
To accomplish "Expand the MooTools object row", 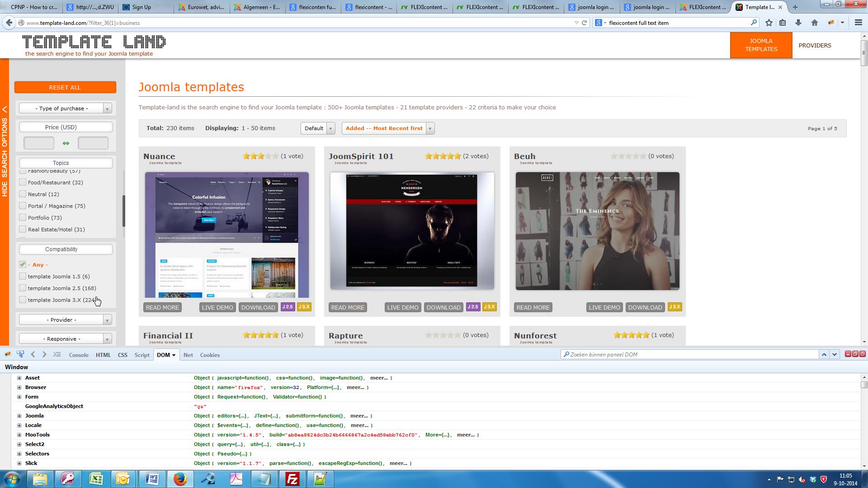I will 19,435.
